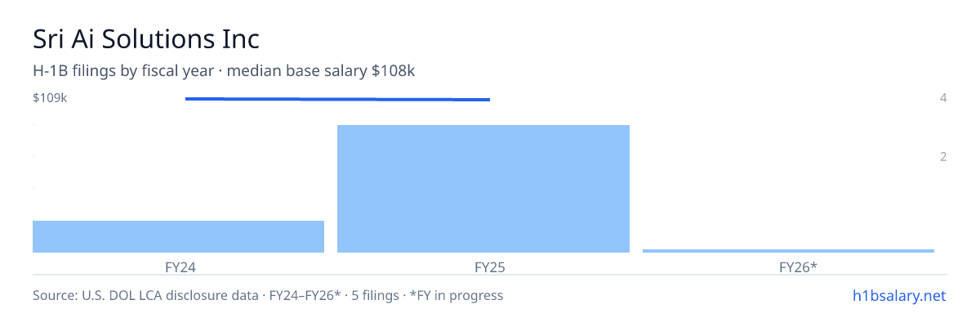Click the right end of the salary line

488,100
